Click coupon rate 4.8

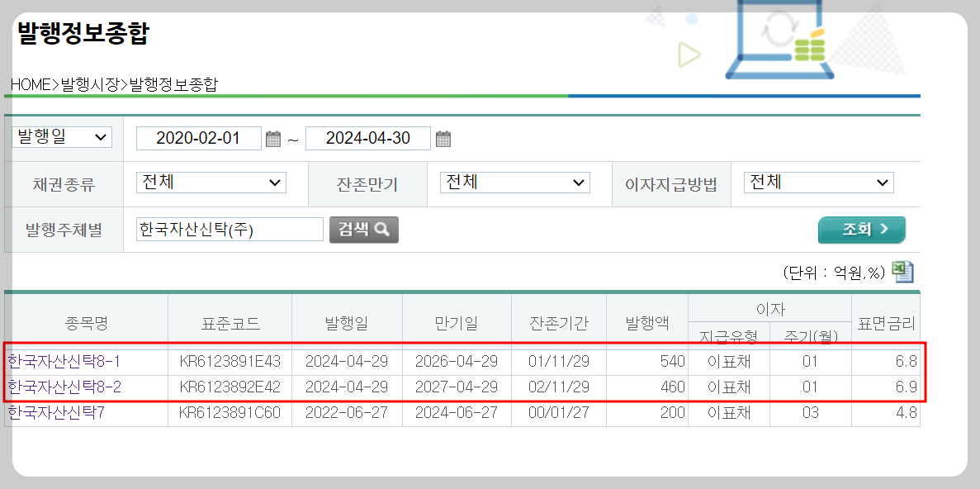pyautogui.click(x=906, y=413)
